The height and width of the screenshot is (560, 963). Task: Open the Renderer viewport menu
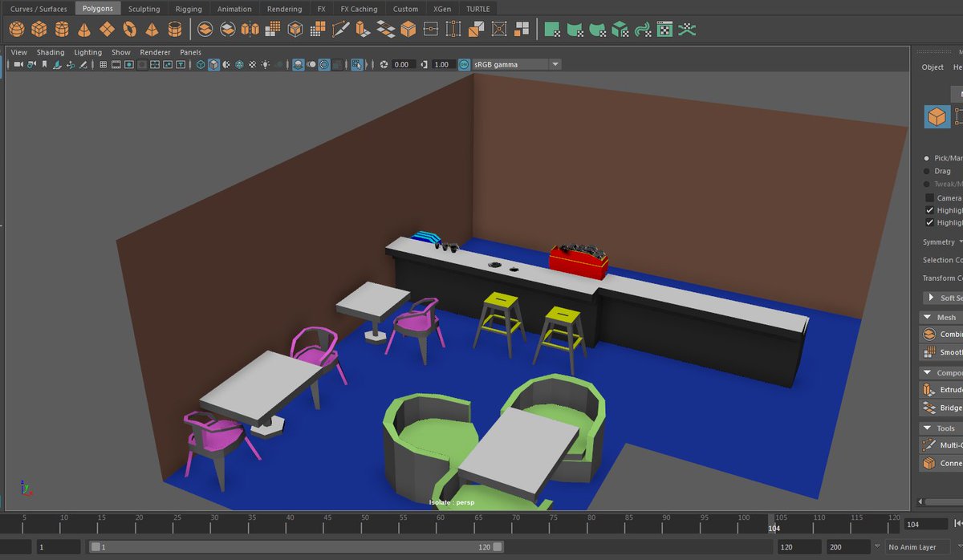(155, 52)
